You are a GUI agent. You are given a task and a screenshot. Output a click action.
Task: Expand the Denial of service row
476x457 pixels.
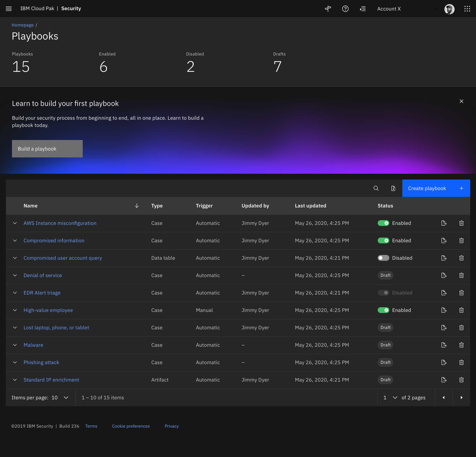[15, 275]
